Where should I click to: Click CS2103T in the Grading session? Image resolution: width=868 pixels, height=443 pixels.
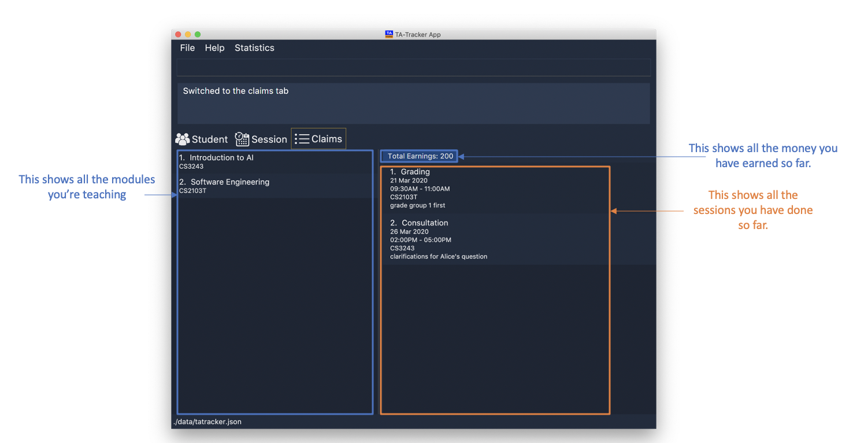tap(404, 197)
